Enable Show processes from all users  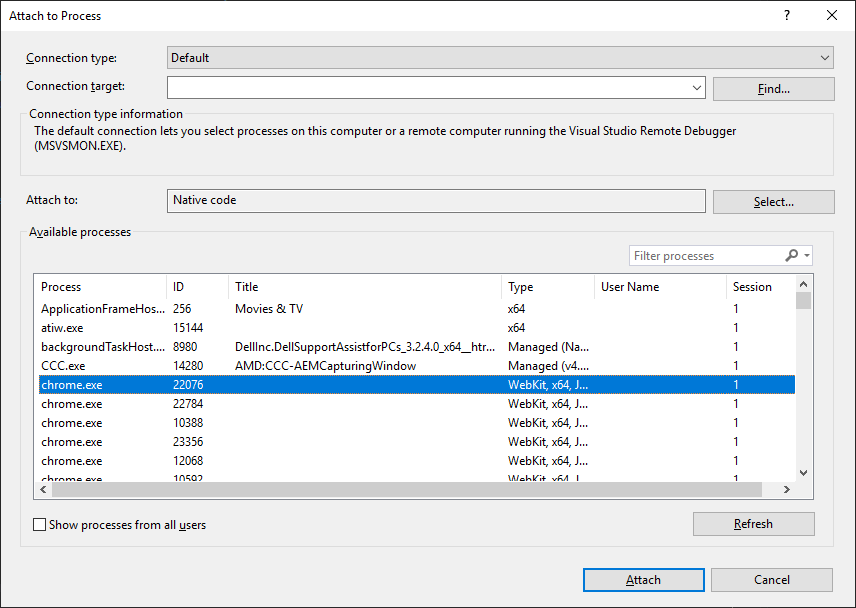point(40,524)
